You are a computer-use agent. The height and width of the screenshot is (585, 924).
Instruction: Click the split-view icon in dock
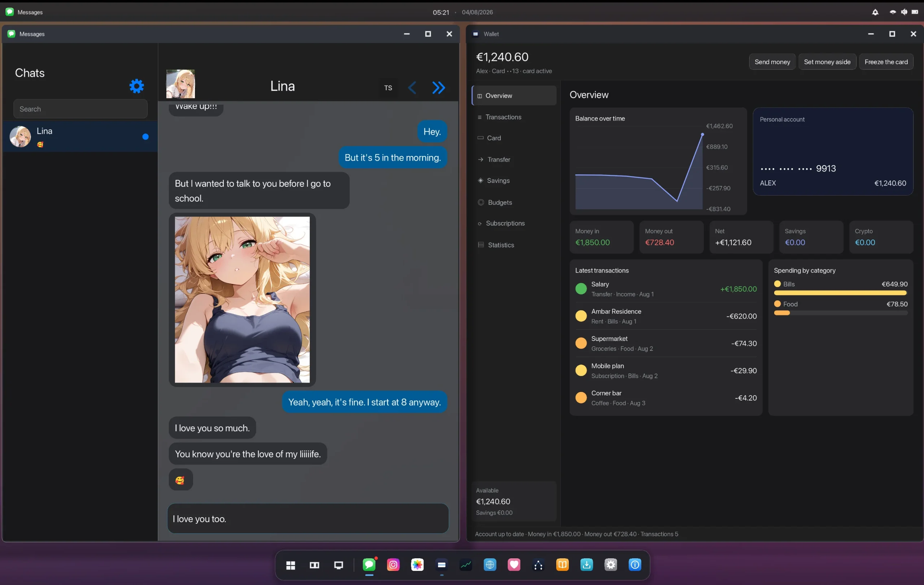click(x=314, y=565)
